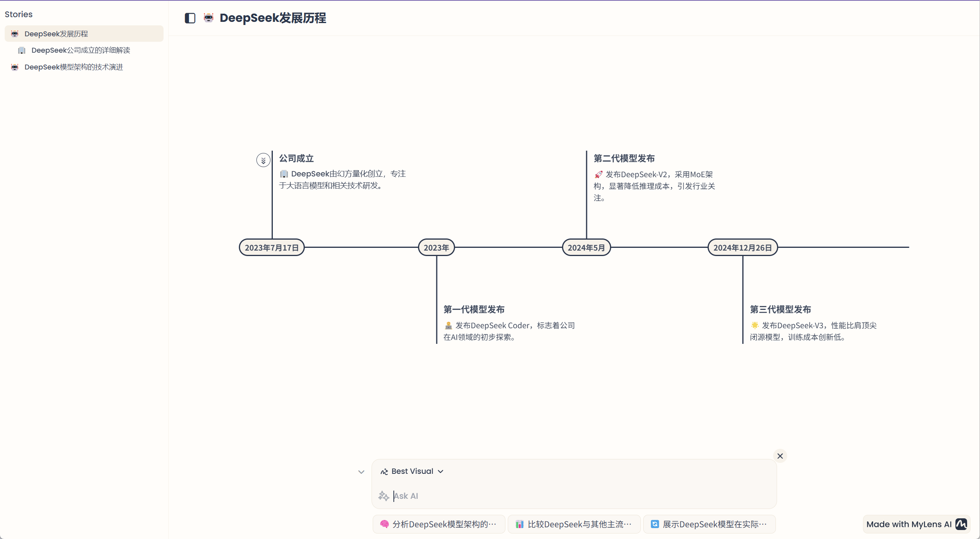
Task: Click the 比较DeepSeek与其他主流 suggestion chip
Action: coord(574,524)
